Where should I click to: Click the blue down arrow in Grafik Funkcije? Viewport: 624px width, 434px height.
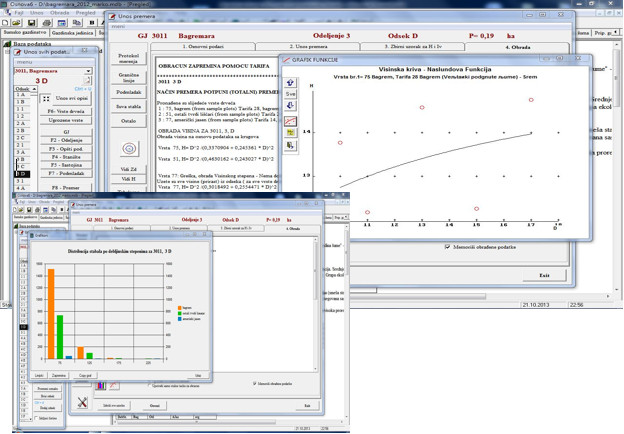pos(290,105)
